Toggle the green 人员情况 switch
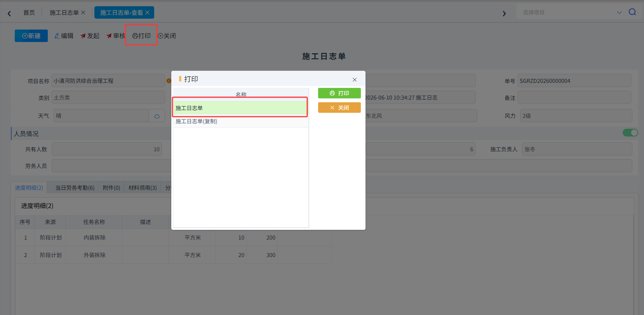This screenshot has height=315, width=644. pyautogui.click(x=630, y=133)
